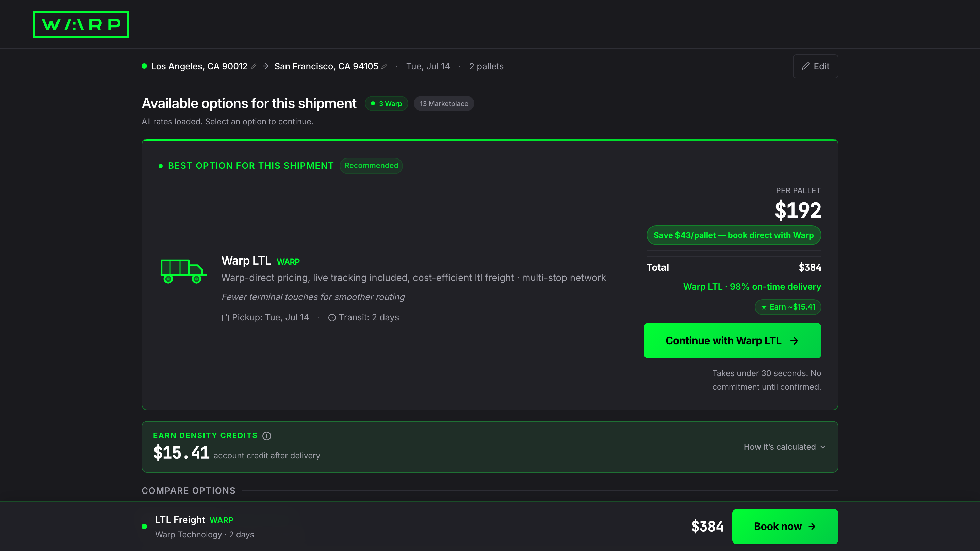Select the 3 Warp filter pill

pyautogui.click(x=387, y=104)
